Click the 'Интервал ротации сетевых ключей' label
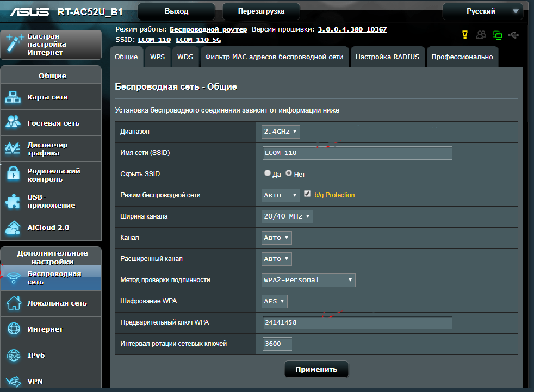The width and height of the screenshot is (534, 392). coord(173,344)
